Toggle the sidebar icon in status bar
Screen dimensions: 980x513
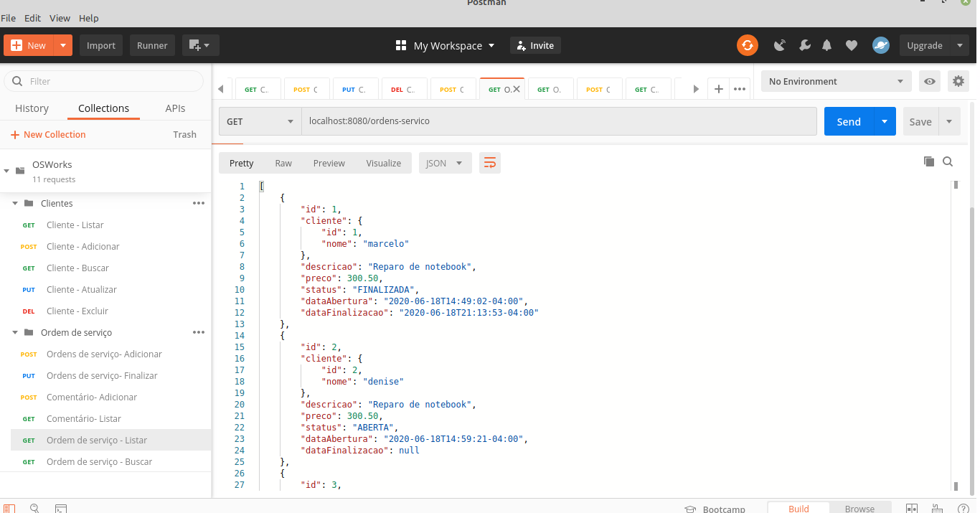9,509
